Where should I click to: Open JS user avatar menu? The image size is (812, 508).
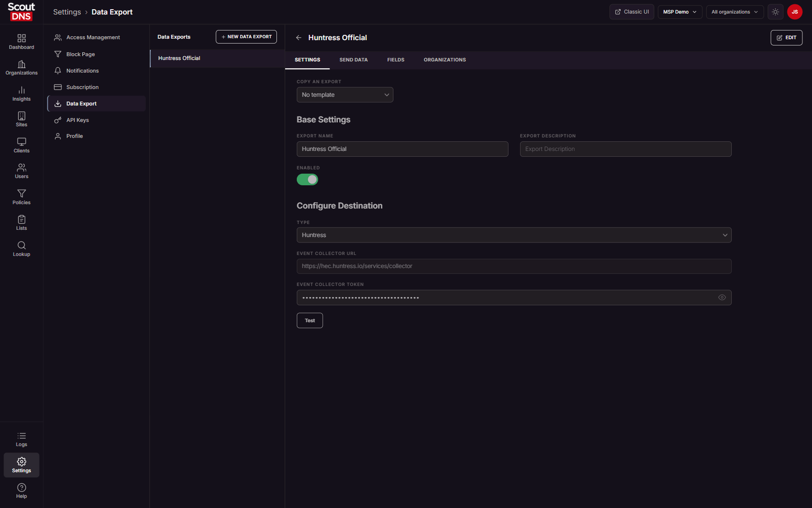click(795, 12)
